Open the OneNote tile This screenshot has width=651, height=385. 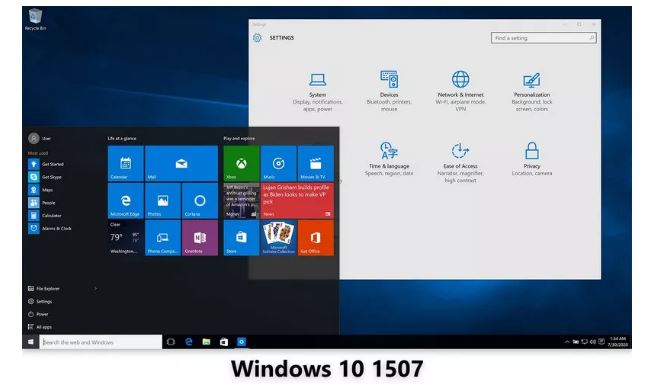pos(200,238)
